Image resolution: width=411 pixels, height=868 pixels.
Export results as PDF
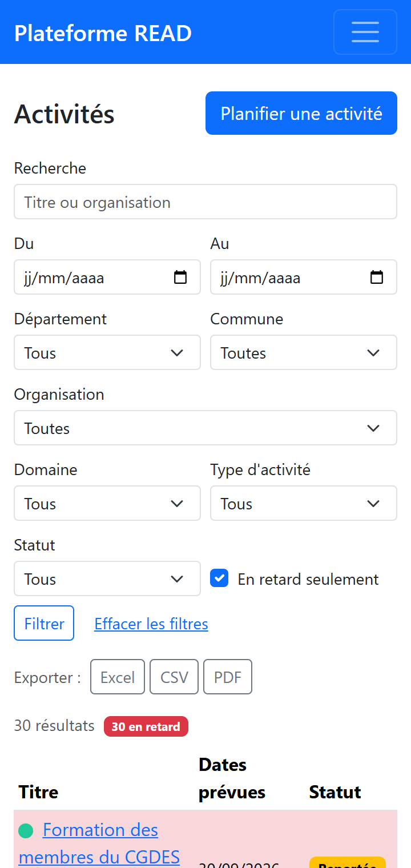click(x=228, y=677)
